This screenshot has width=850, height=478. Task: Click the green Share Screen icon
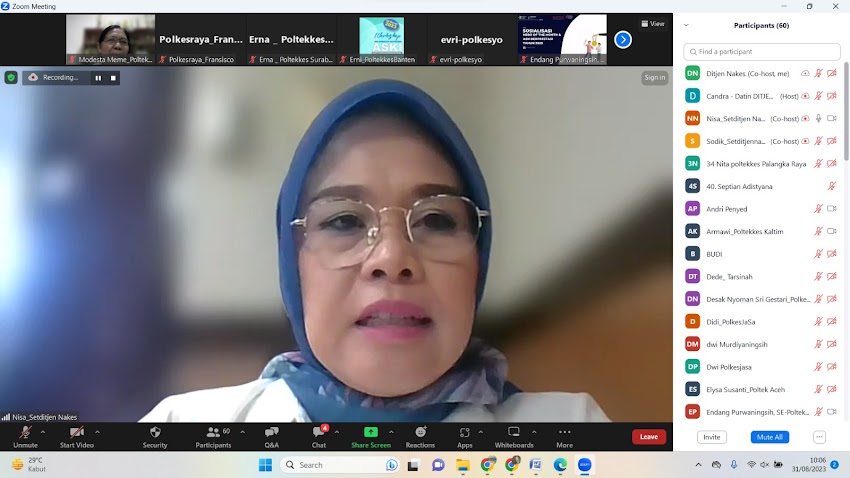click(x=371, y=432)
